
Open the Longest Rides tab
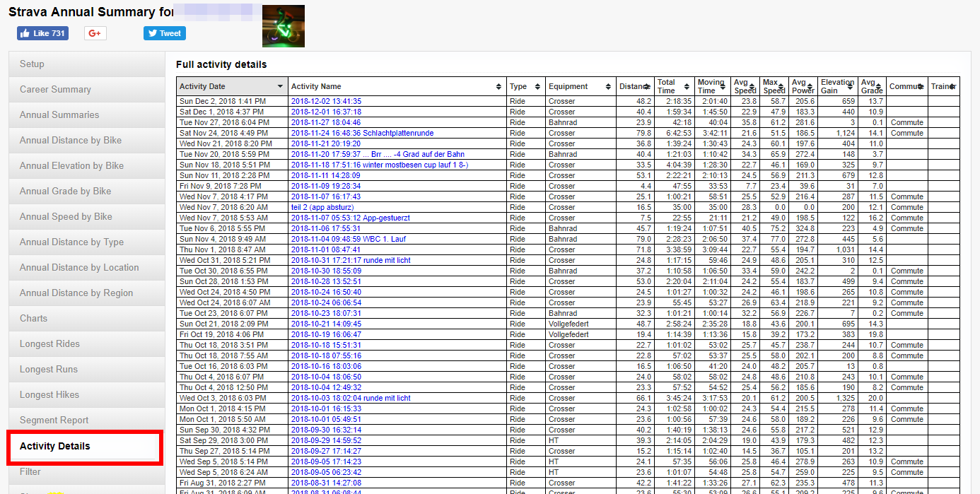pos(86,343)
